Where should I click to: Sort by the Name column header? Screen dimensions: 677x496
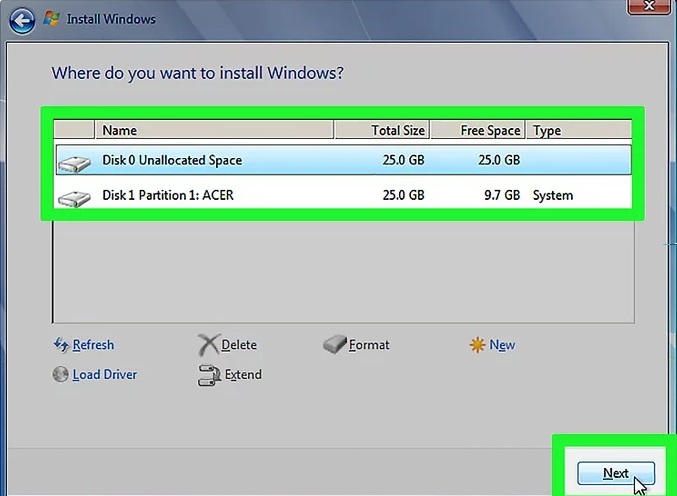214,130
